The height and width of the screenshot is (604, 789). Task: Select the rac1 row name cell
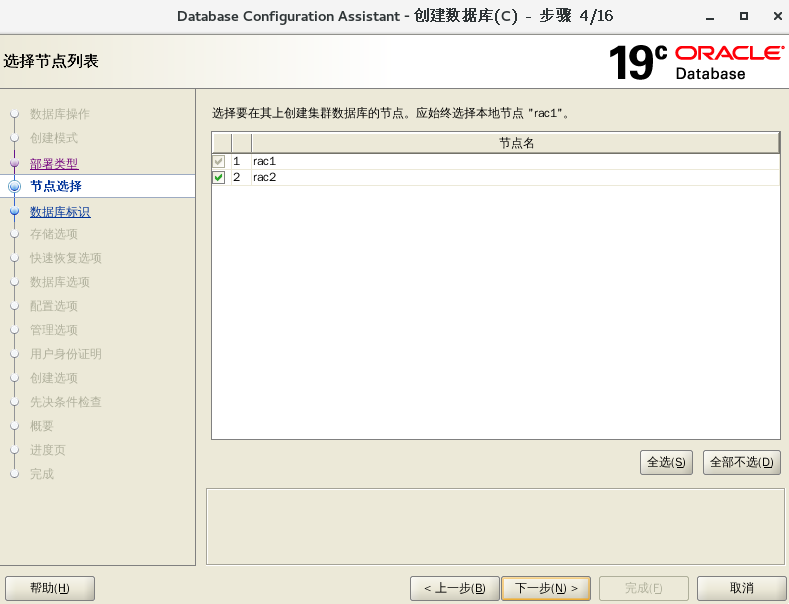point(264,161)
